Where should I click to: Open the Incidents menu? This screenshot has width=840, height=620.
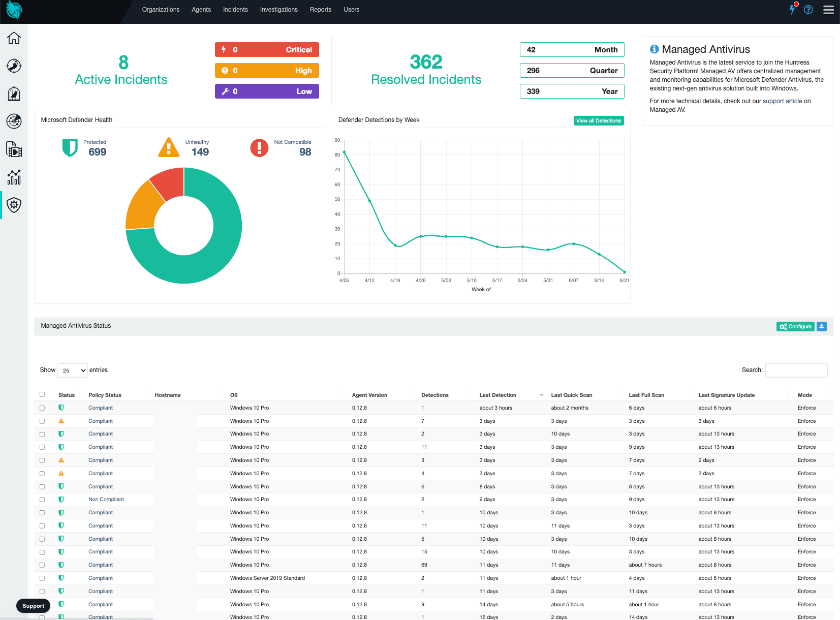235,10
